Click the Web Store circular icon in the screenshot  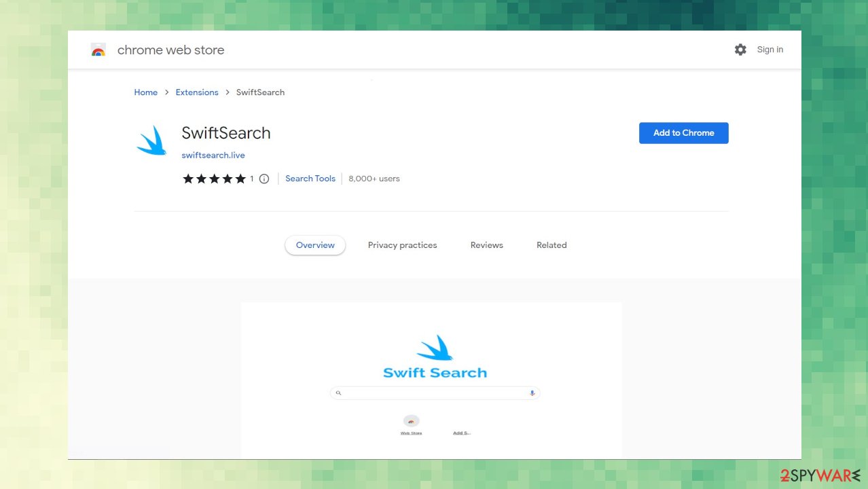point(411,421)
